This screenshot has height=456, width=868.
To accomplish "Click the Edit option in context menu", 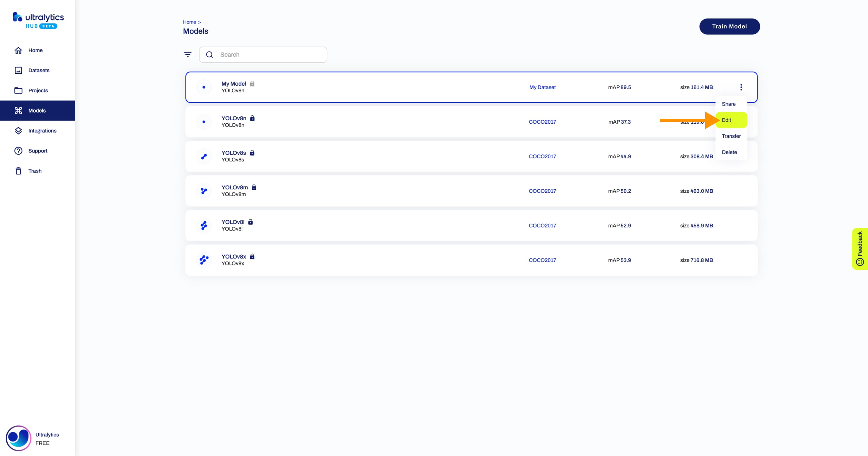I will [x=726, y=119].
